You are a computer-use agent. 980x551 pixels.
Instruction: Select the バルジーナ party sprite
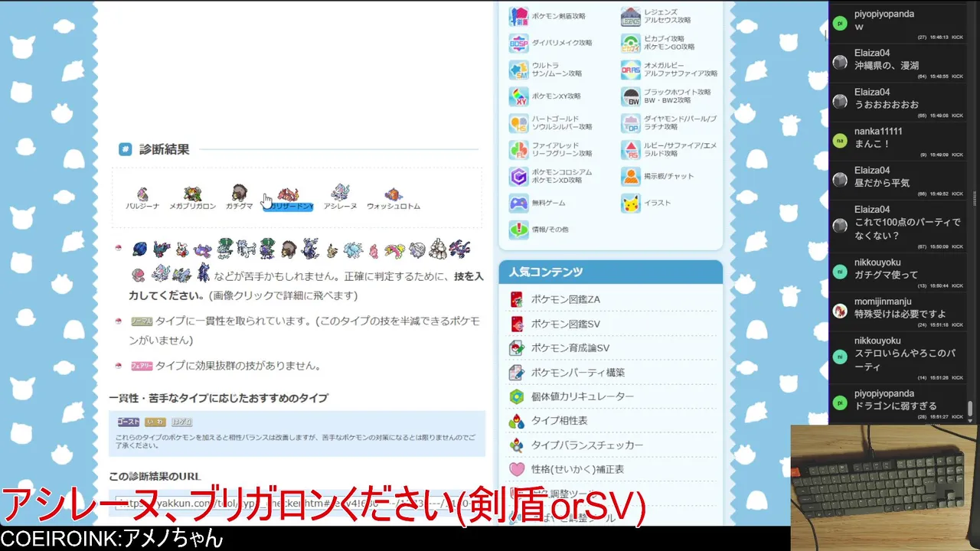click(x=142, y=194)
